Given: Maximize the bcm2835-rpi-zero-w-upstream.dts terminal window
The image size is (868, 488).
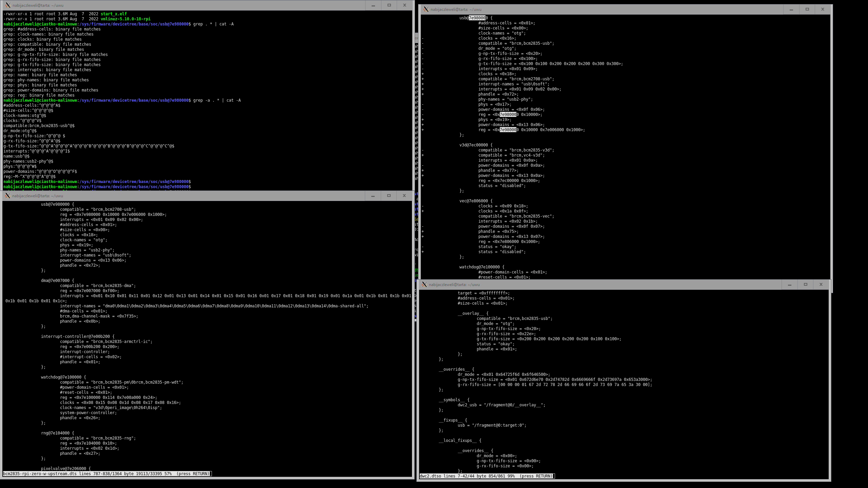Looking at the screenshot, I should coord(389,196).
